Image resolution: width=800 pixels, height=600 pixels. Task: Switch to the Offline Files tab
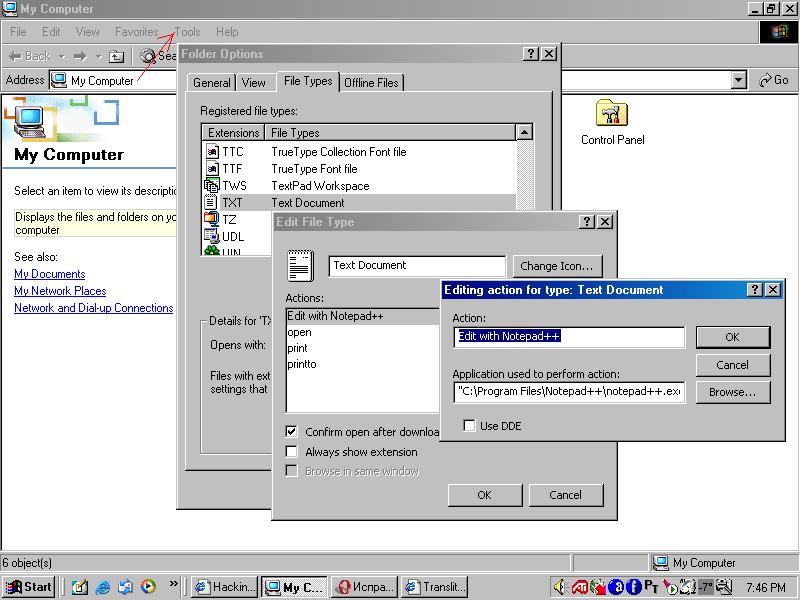371,83
